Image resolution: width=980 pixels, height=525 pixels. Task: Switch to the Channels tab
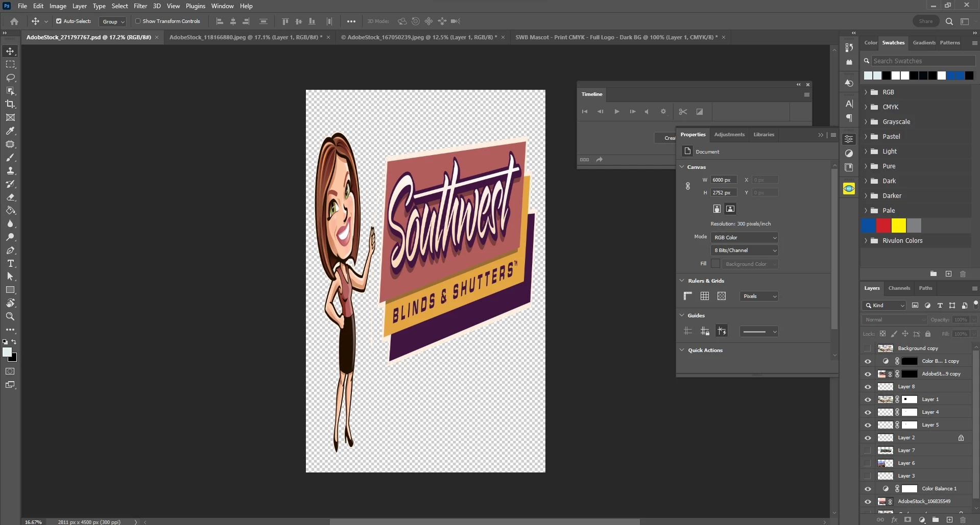tap(899, 288)
